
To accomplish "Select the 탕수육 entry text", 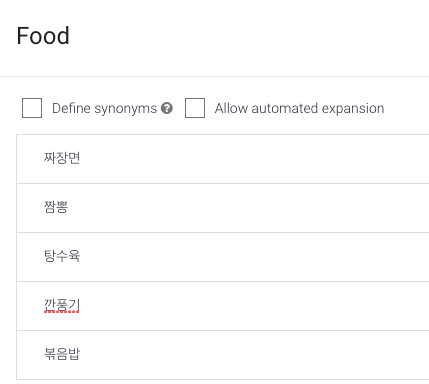I will coord(62,256).
